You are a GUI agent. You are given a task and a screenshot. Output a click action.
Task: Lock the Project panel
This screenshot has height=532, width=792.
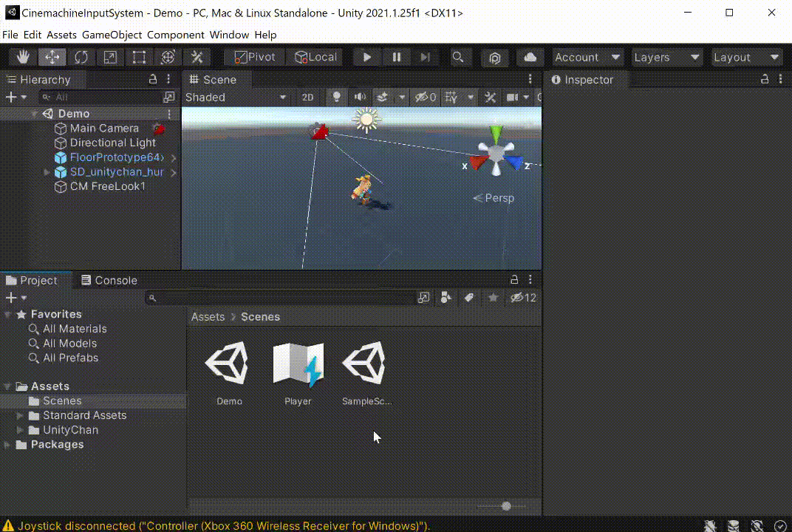coord(514,279)
